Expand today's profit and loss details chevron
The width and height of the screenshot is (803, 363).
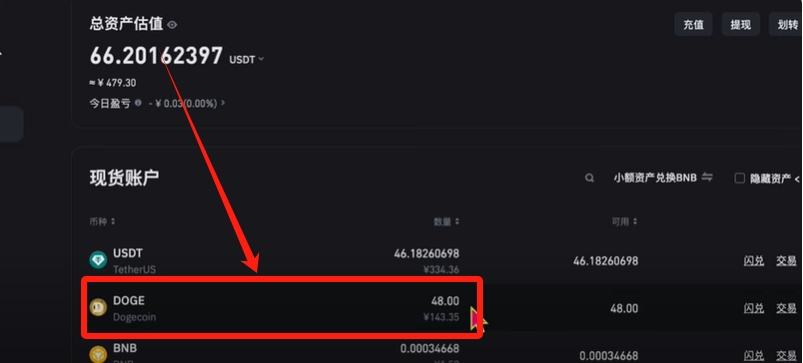223,103
